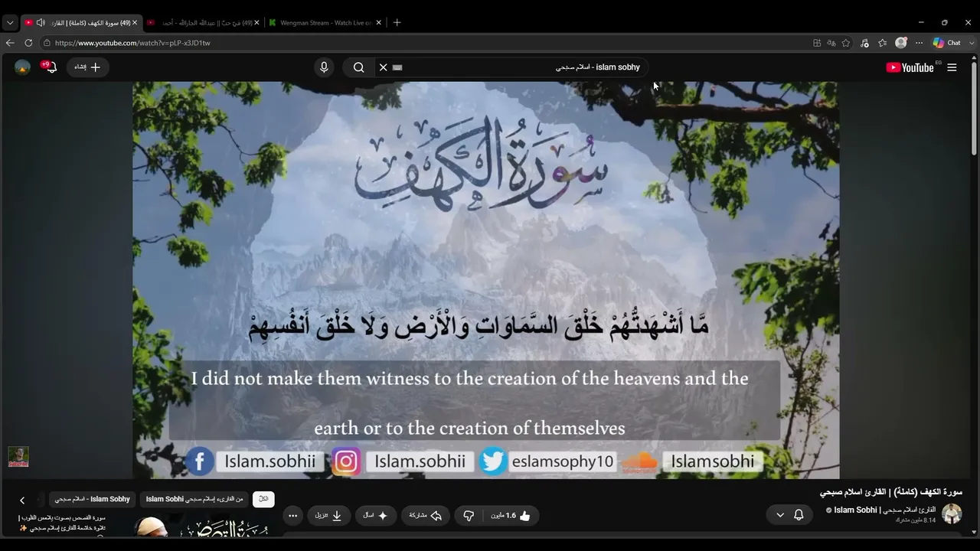The width and height of the screenshot is (980, 551).
Task: Switch to the فنّ حبّ YouTube tab
Action: (203, 23)
